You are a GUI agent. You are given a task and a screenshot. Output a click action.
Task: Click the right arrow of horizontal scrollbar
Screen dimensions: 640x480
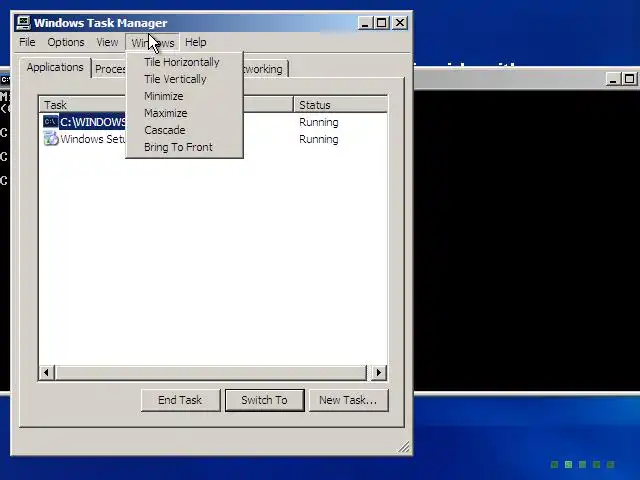tap(379, 372)
